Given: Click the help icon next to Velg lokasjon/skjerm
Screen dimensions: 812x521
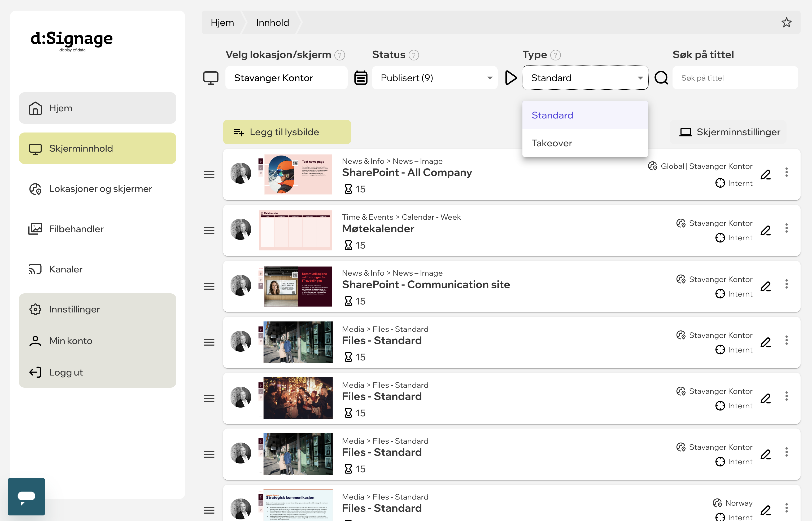Looking at the screenshot, I should 339,55.
